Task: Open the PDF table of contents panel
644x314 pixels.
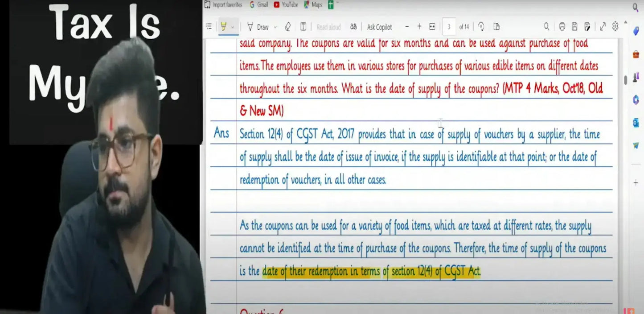Action: click(x=209, y=27)
